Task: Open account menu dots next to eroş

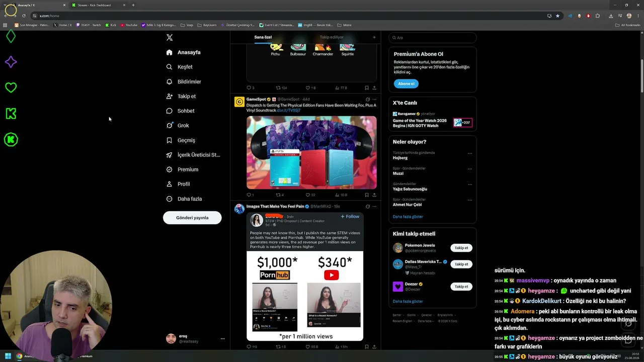Action: [222, 339]
